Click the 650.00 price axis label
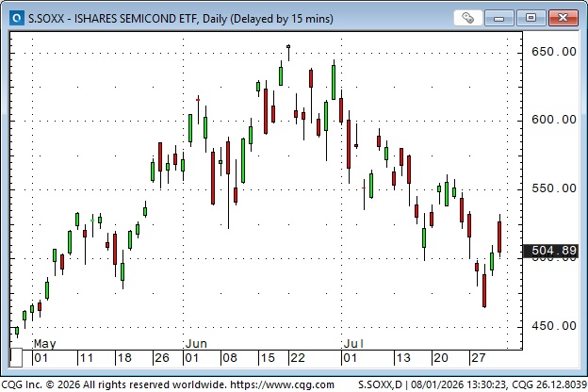The height and width of the screenshot is (392, 588). coord(554,52)
